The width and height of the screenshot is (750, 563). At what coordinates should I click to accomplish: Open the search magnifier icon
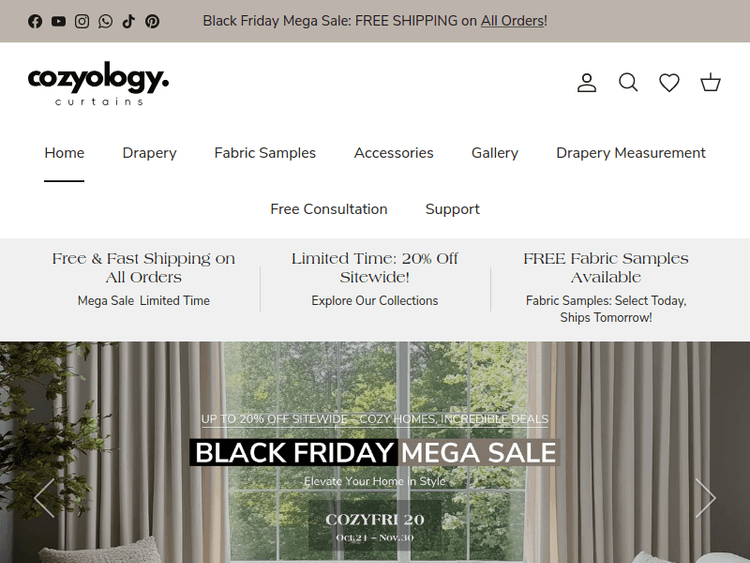(x=628, y=82)
